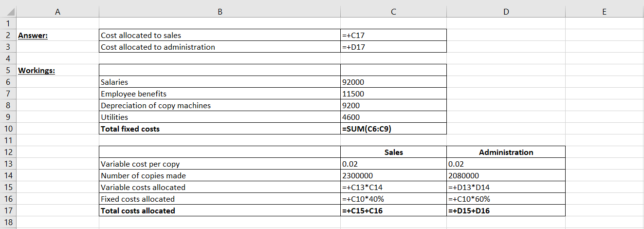The width and height of the screenshot is (644, 229).
Task: Select row 17 header
Action: pos(8,210)
